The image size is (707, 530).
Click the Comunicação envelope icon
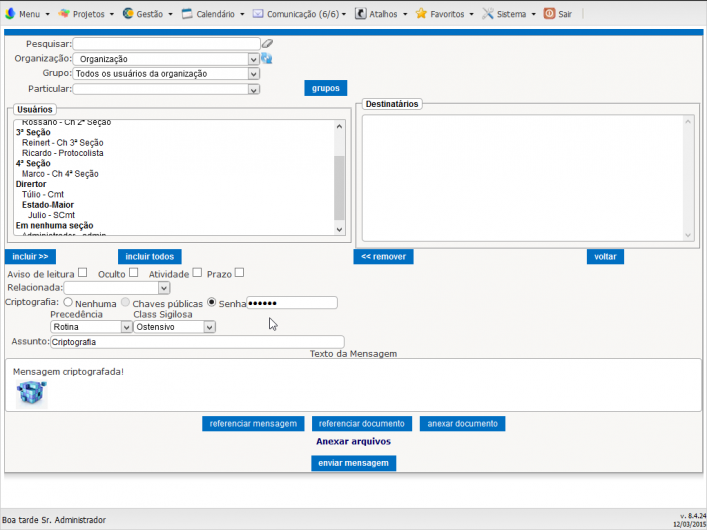[x=258, y=14]
